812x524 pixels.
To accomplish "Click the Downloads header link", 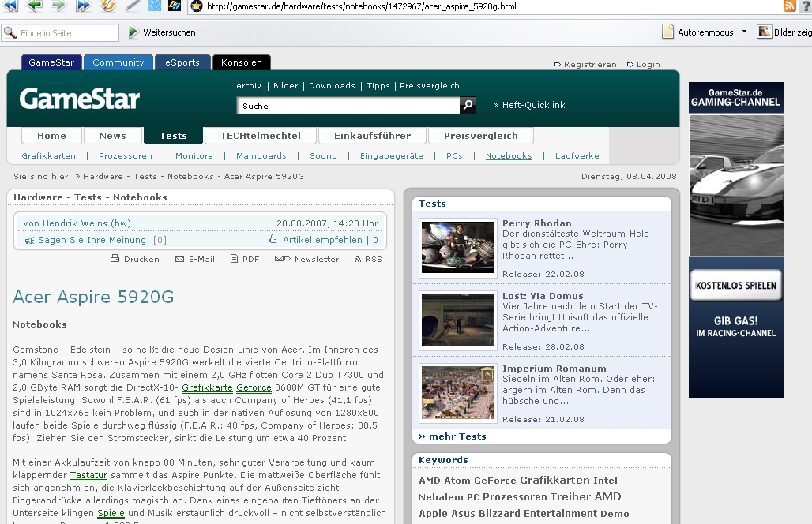I will 332,86.
